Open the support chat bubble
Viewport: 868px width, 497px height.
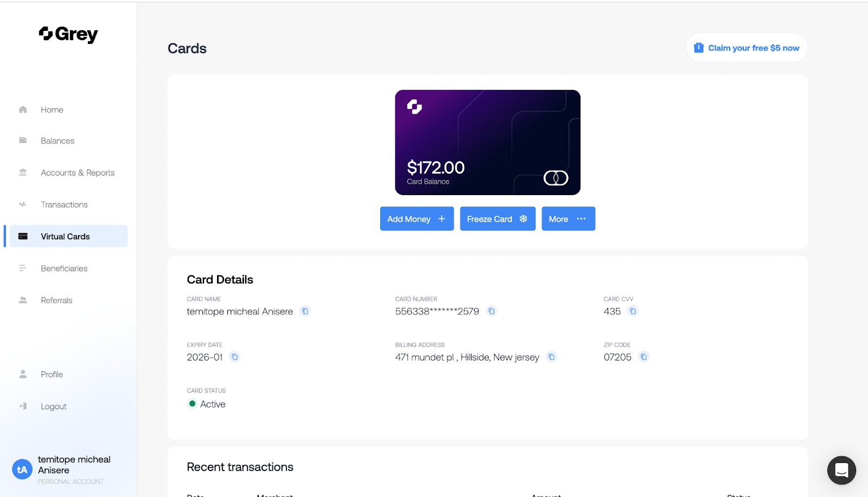point(841,470)
